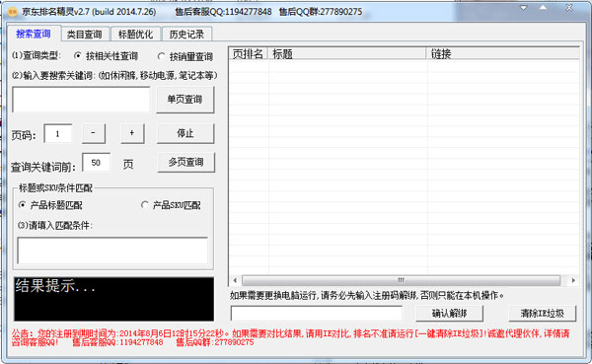Viewport: 592px width, 364px height.
Task: Click the results list horizontal scrollbar thumb
Action: tap(401, 280)
